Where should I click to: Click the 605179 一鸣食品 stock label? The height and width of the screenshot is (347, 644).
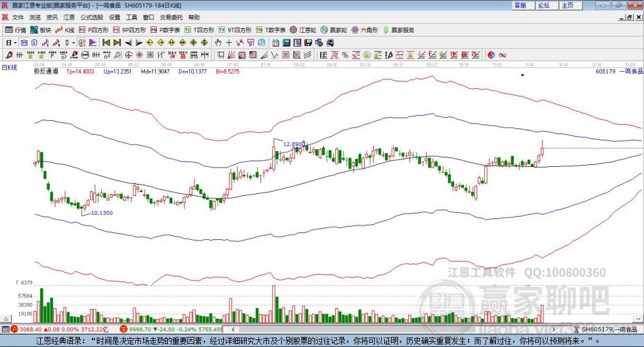click(x=619, y=71)
